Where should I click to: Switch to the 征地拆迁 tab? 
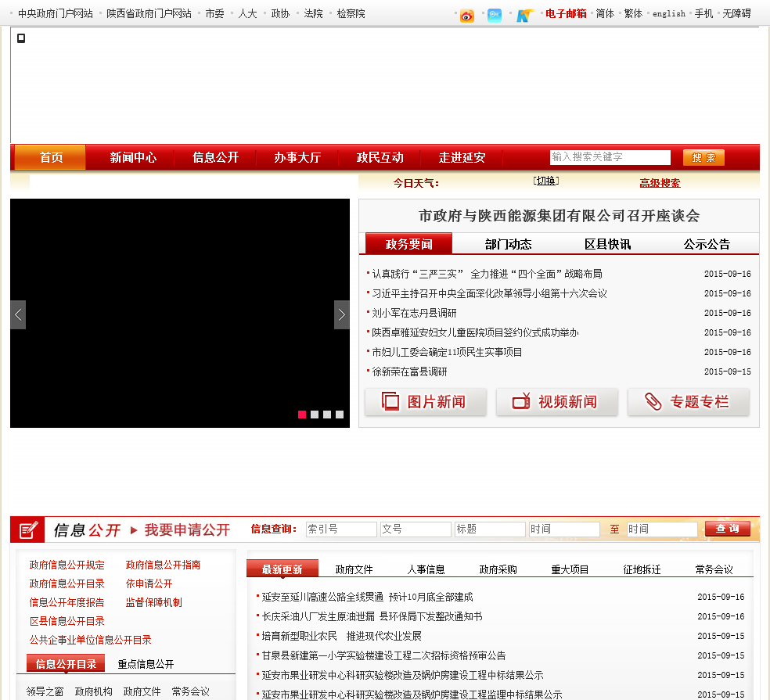[642, 569]
